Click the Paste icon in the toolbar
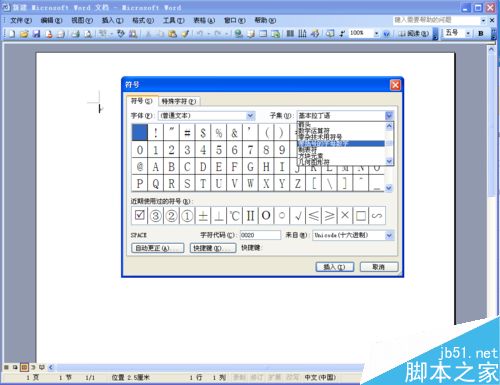500x385 pixels. point(173,33)
